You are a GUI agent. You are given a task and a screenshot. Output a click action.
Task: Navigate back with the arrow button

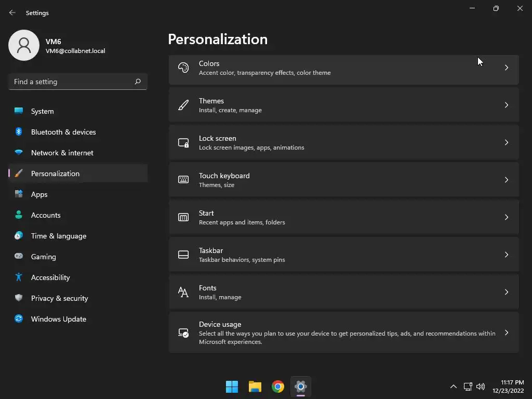point(12,12)
